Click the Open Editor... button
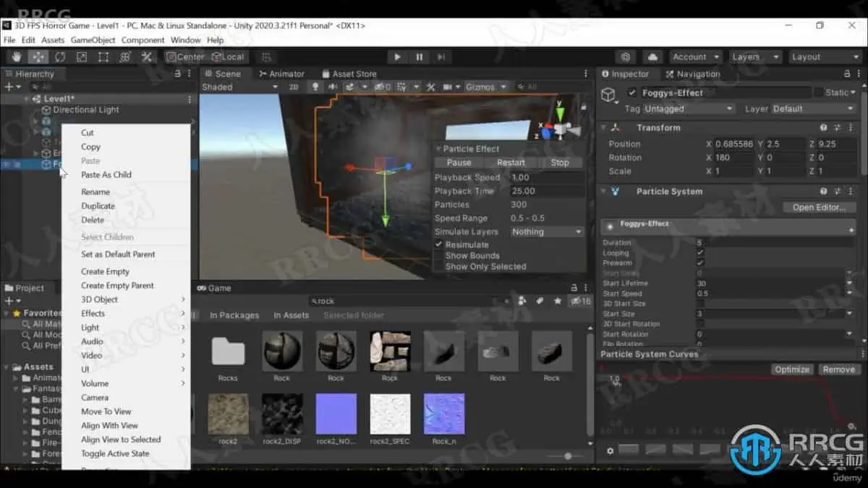This screenshot has width=868, height=488. 818,207
